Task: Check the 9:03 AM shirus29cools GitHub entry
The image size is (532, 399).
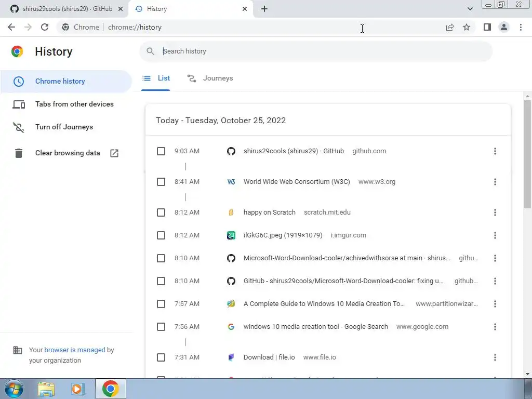Action: pyautogui.click(x=161, y=151)
